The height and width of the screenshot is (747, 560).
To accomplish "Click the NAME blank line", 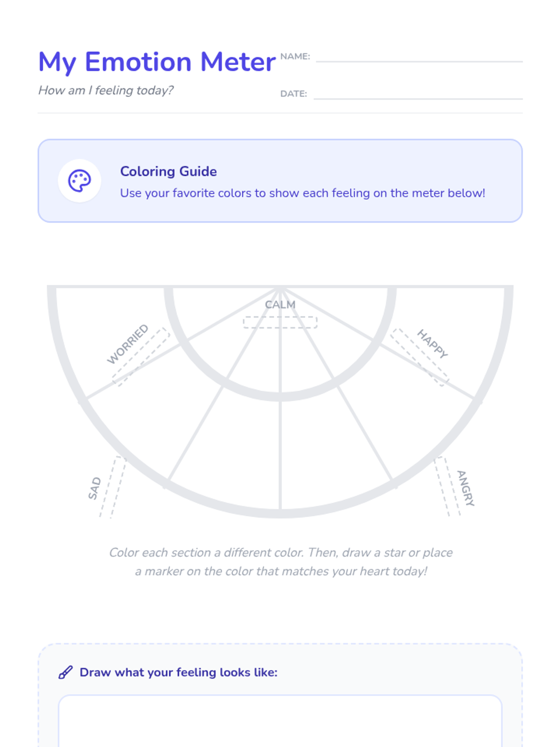I will pyautogui.click(x=419, y=61).
